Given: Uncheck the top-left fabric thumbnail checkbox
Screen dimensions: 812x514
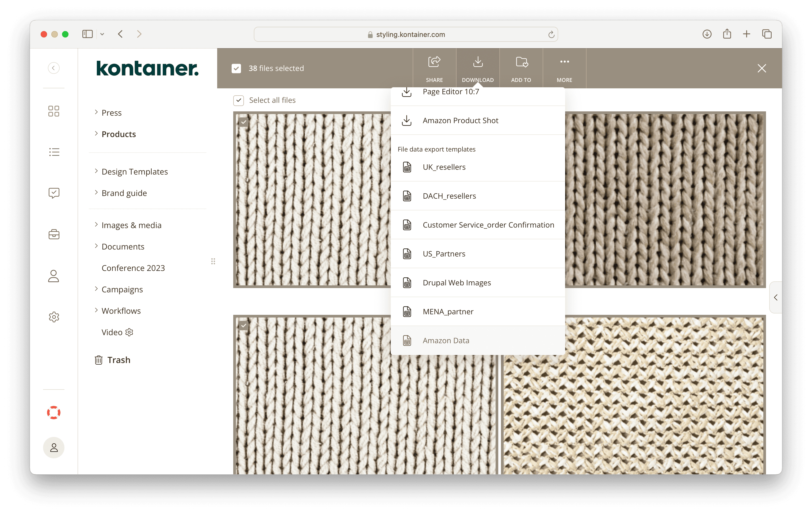Looking at the screenshot, I should coord(243,122).
